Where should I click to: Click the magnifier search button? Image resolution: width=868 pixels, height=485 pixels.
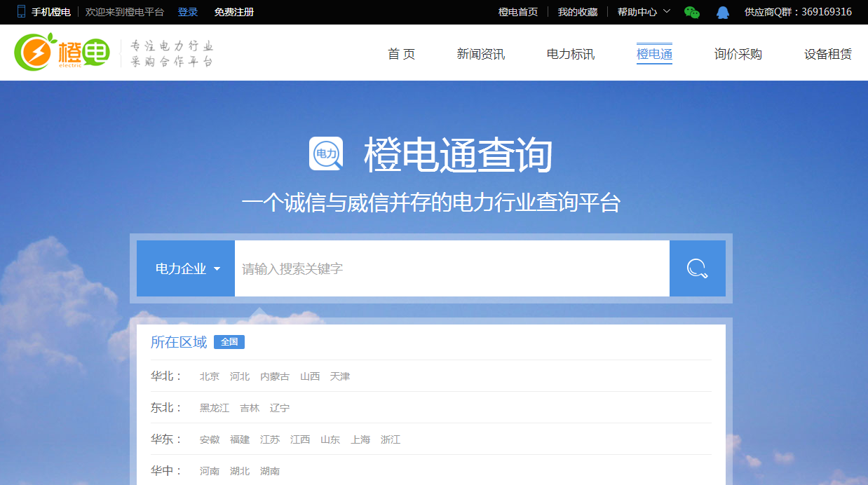(x=697, y=268)
